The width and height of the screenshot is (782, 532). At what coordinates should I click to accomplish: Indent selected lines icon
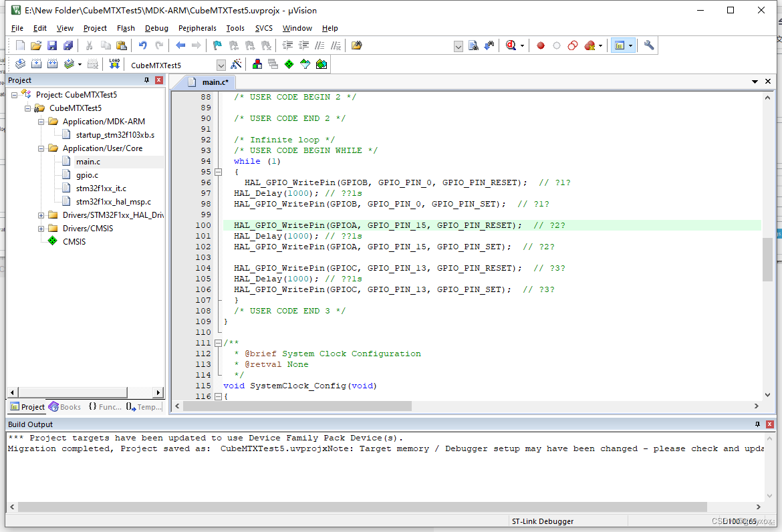point(287,45)
